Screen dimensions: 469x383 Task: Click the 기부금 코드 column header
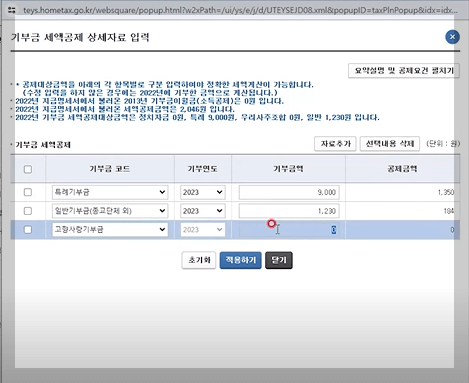[x=110, y=169]
